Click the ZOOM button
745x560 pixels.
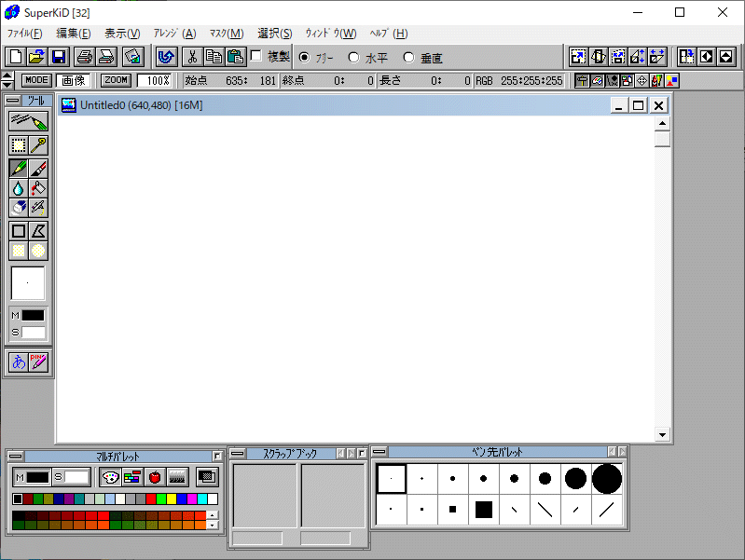[x=116, y=81]
